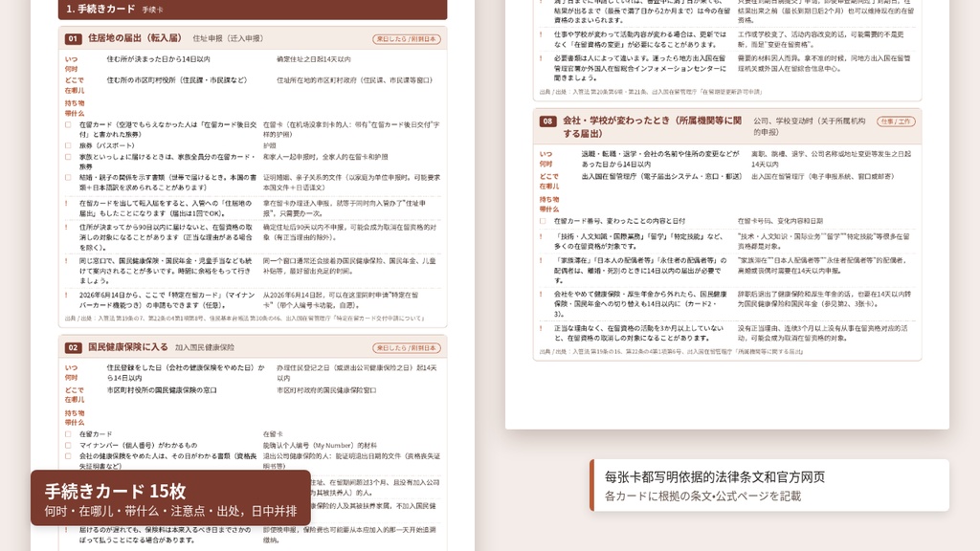Image resolution: width=980 pixels, height=551 pixels.
Task: Click the 持ち物 带什么 label in card 01
Action: [75, 108]
